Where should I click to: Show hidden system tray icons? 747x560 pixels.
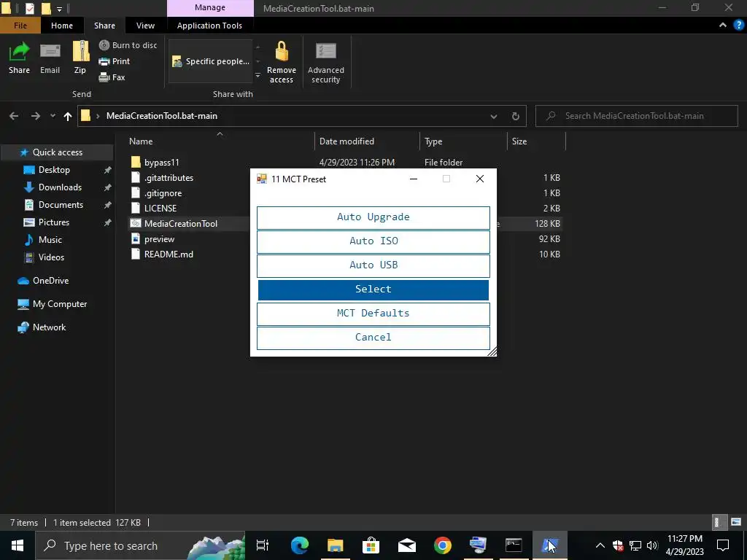pos(600,545)
